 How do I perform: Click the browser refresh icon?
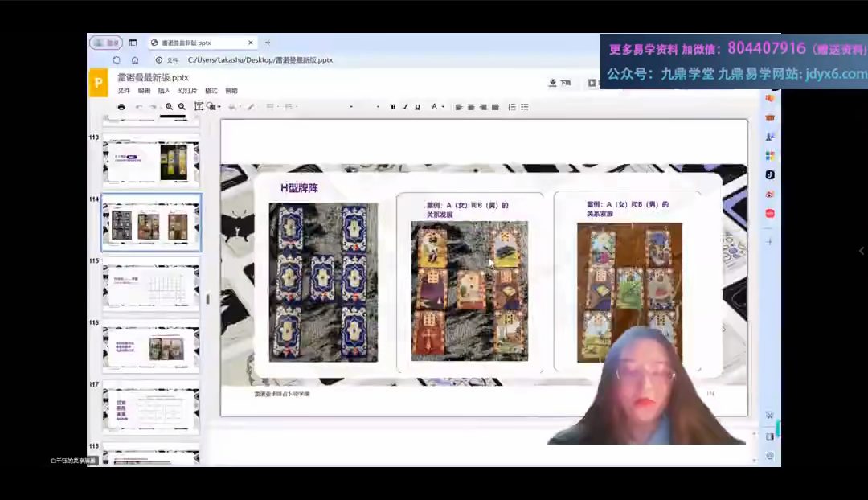tap(117, 60)
